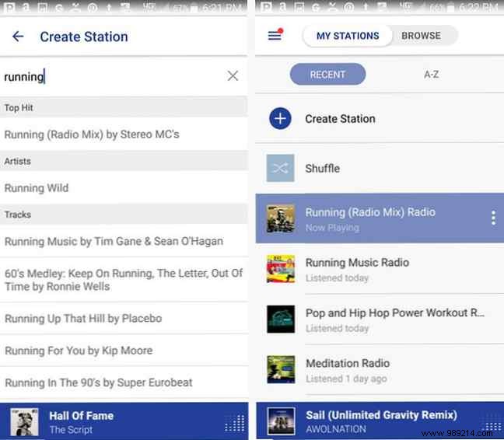Open the Running (Radio Mix) Radio station
The height and width of the screenshot is (440, 504).
pos(380,218)
